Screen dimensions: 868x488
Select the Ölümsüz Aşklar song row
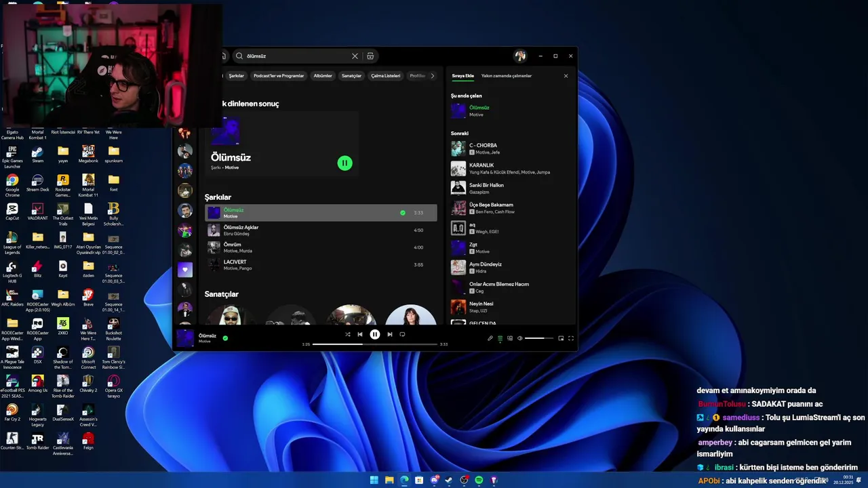tap(321, 230)
